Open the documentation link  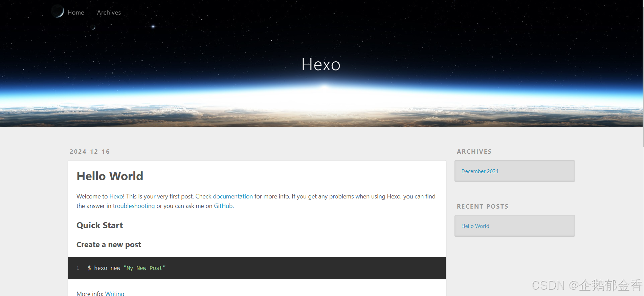pos(233,196)
